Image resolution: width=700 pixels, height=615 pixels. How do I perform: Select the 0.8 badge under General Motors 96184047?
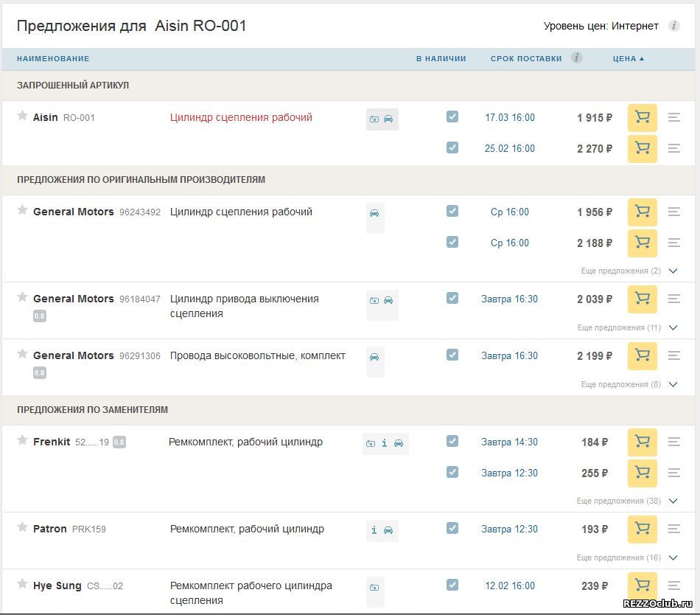[40, 316]
